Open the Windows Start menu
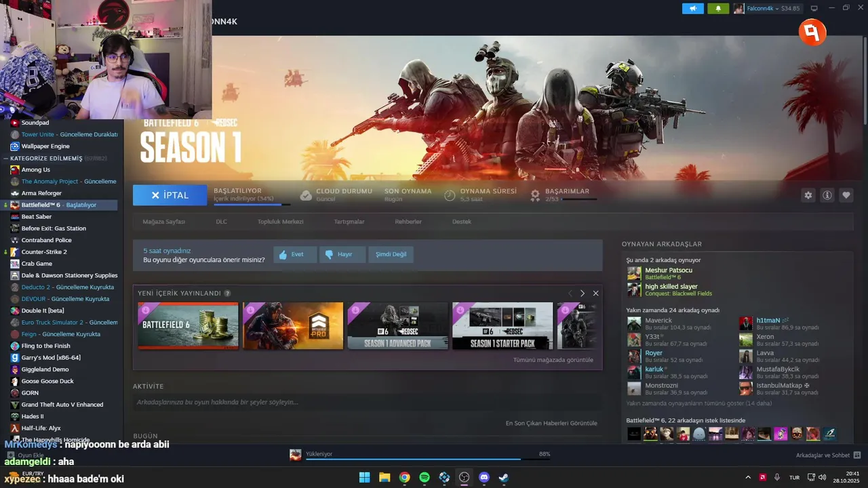Viewport: 868px width, 488px height. coord(364,477)
